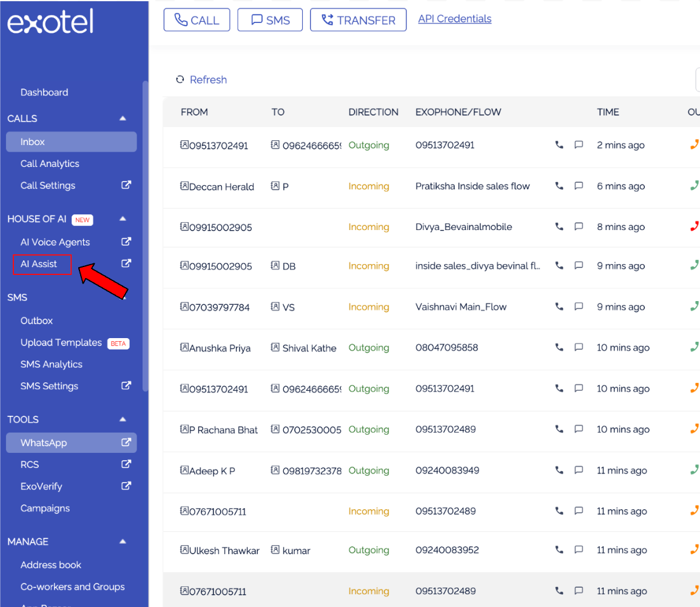Click message icon in Vaishnavi Main_Flow row

tap(579, 307)
